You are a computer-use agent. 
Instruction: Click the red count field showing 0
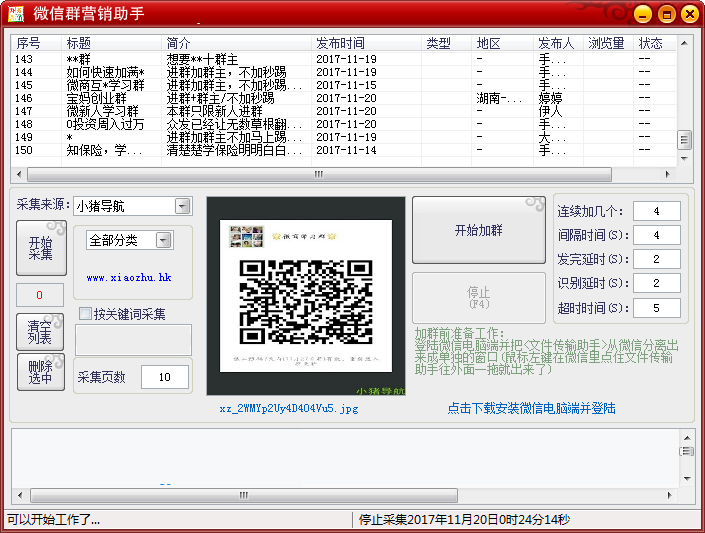click(40, 295)
